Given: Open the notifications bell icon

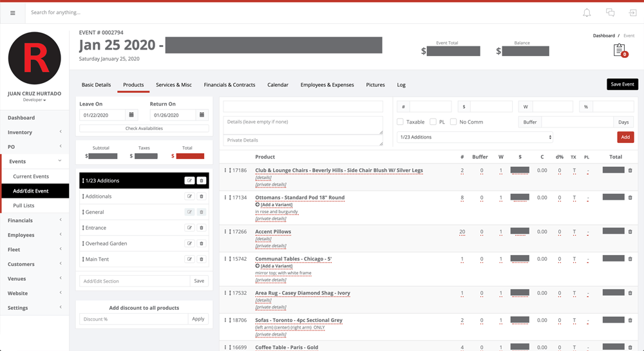Looking at the screenshot, I should [x=587, y=12].
